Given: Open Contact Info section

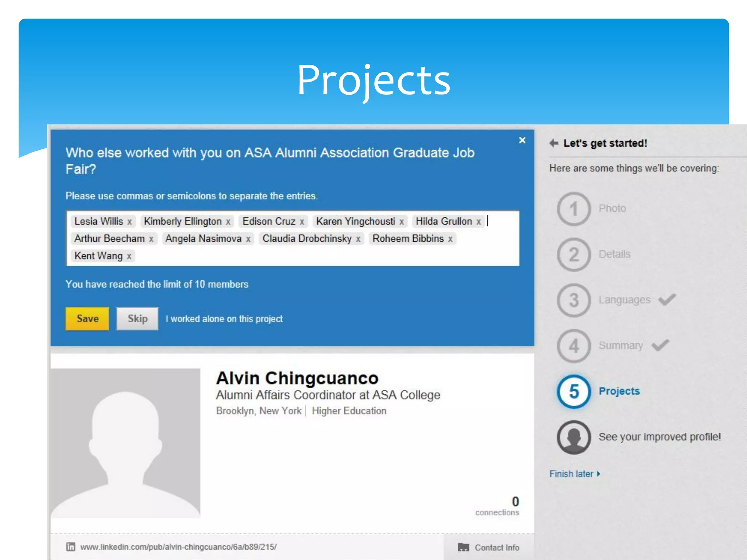Looking at the screenshot, I should (489, 547).
